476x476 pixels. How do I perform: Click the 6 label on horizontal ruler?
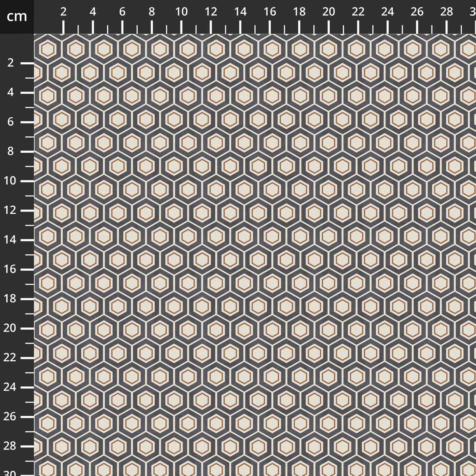(x=122, y=12)
